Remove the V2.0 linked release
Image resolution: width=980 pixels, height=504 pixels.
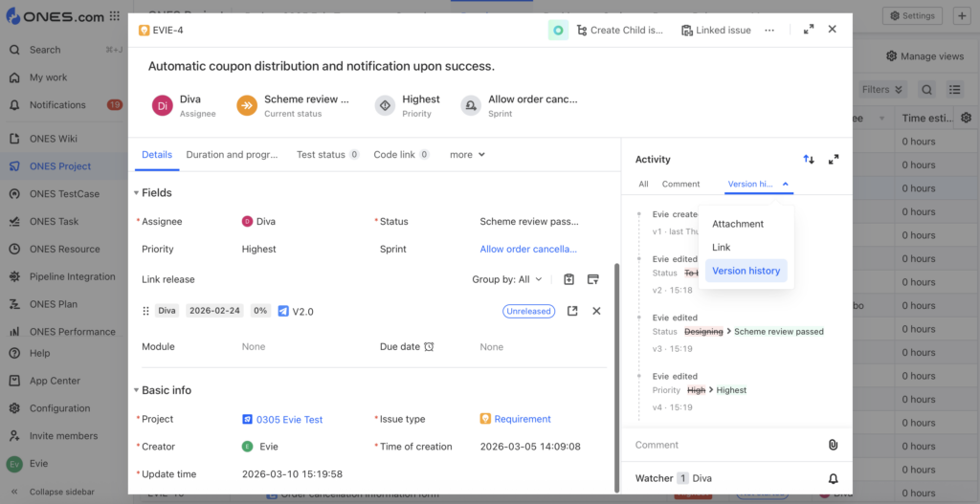click(596, 311)
